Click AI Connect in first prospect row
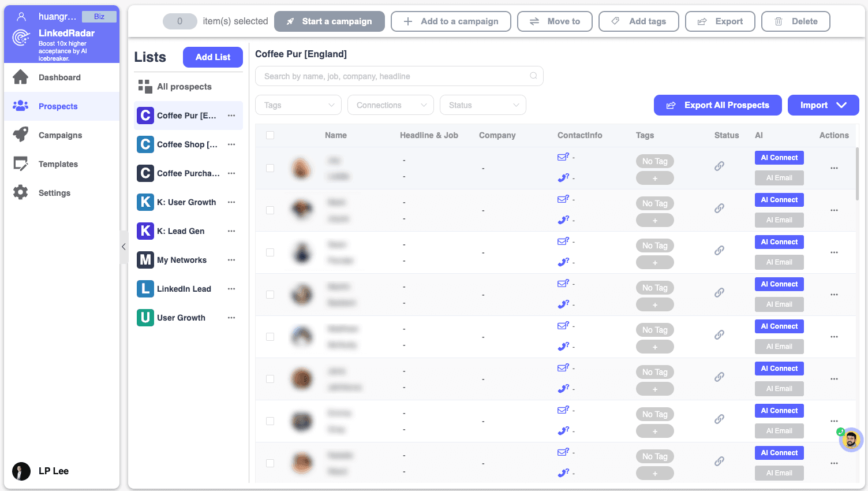The image size is (868, 491). point(779,158)
